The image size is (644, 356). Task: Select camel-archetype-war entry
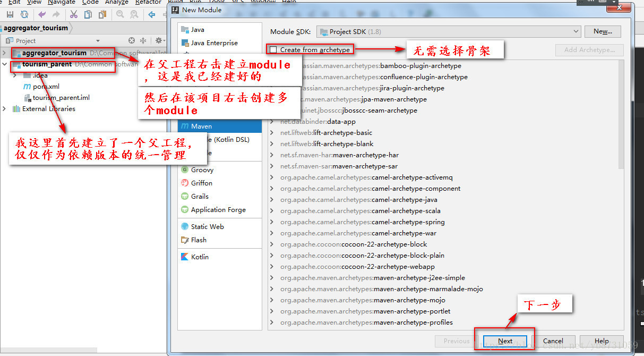pos(358,233)
